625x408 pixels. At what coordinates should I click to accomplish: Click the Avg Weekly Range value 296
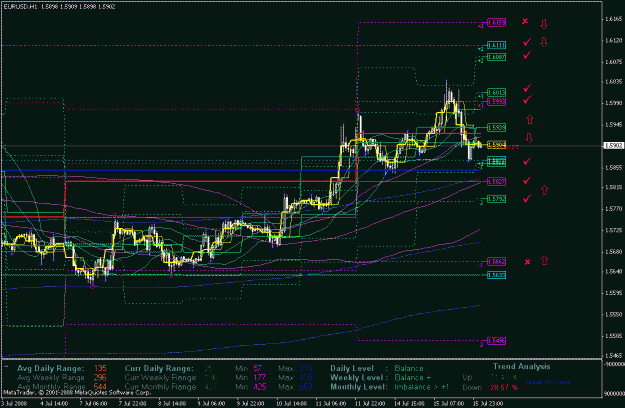(x=100, y=378)
